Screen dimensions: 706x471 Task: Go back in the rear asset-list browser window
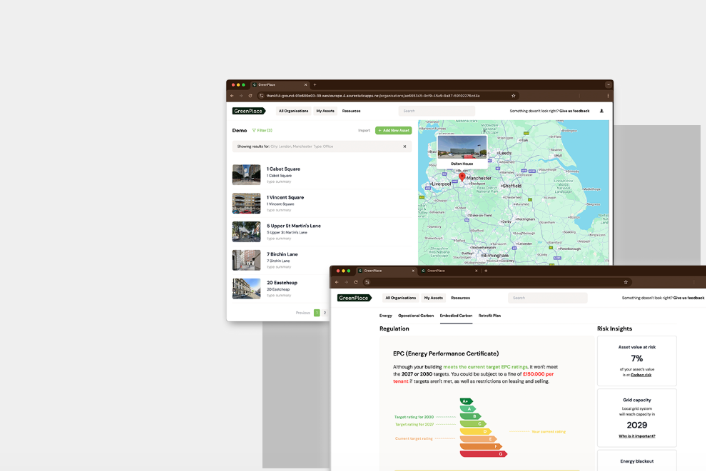coord(232,95)
